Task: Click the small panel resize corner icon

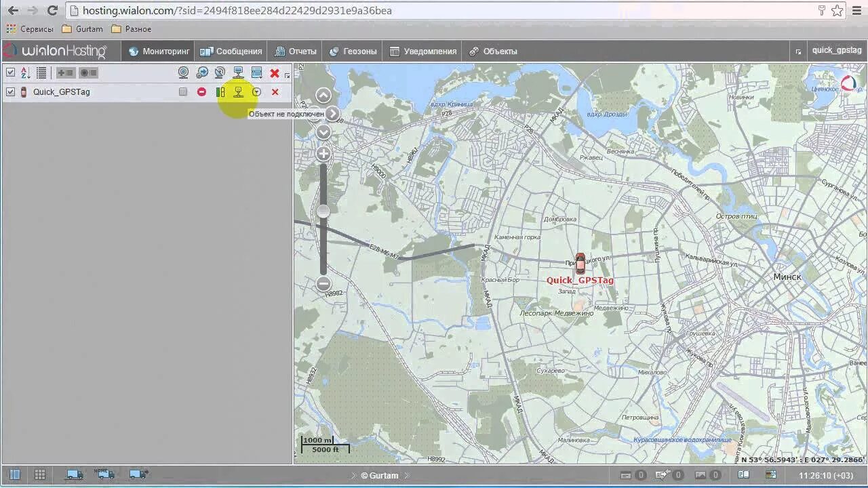Action: point(288,75)
